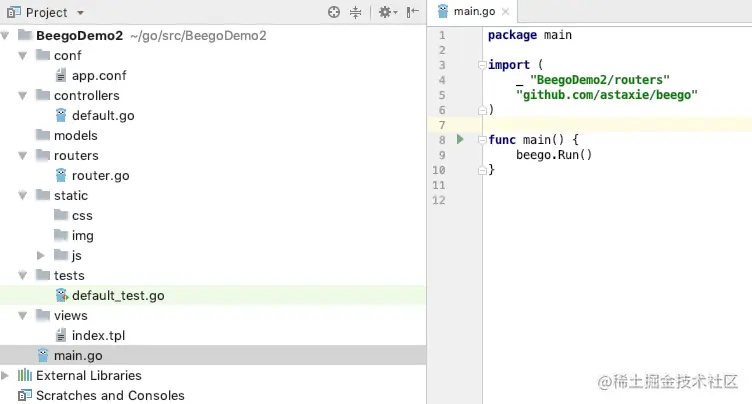
Task: Click the gopher icon on main.go tab
Action: pos(443,11)
